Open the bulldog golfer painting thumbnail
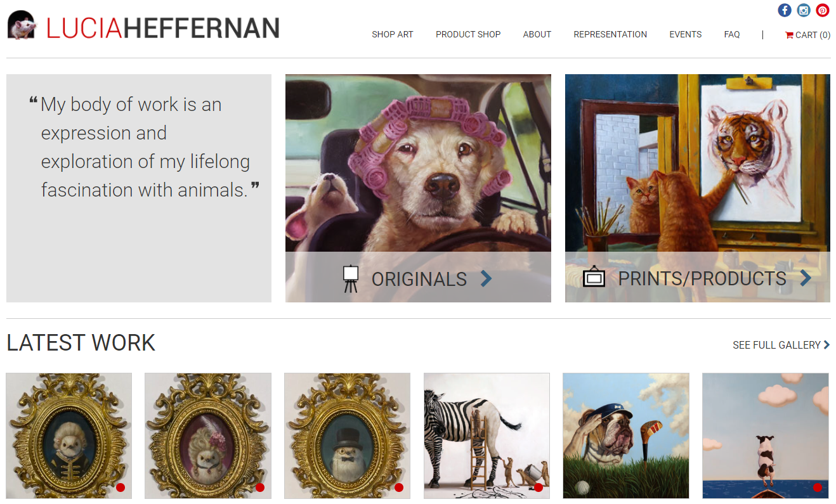The width and height of the screenshot is (836, 504). 625,436
